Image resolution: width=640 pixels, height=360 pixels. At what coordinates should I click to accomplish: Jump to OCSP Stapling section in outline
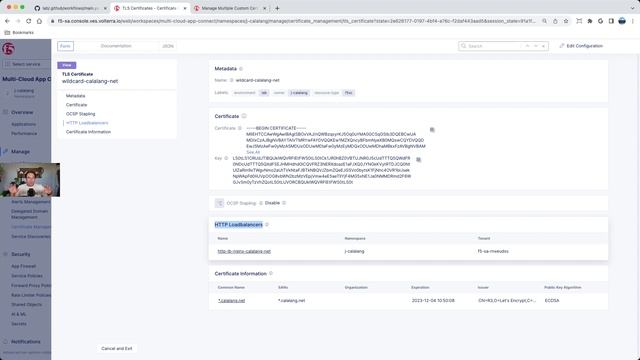[80, 113]
